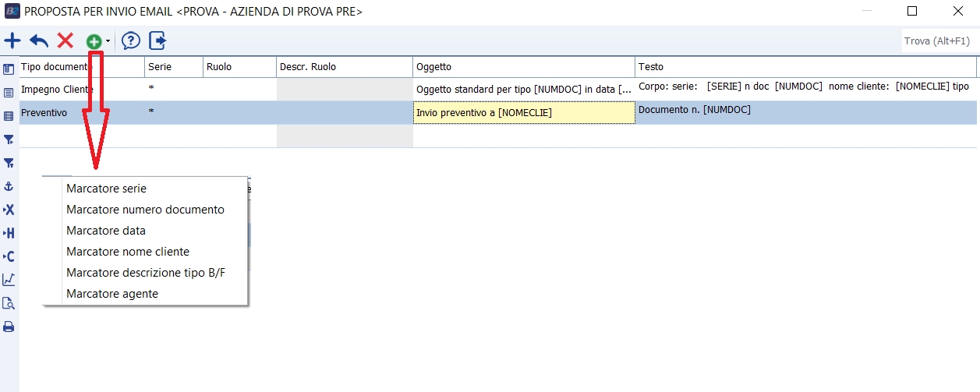Click the green plus insert marker icon
Image resolution: width=980 pixels, height=392 pixels.
coord(94,41)
